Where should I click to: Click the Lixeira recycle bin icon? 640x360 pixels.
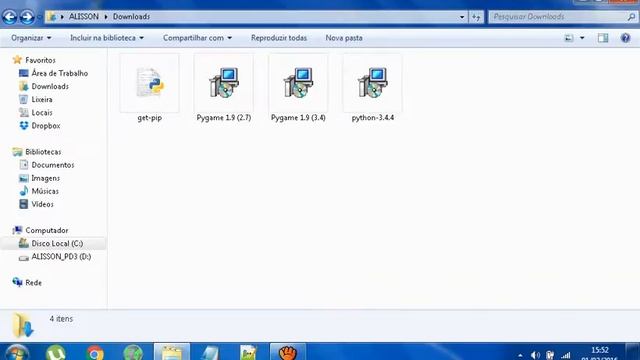pos(24,99)
